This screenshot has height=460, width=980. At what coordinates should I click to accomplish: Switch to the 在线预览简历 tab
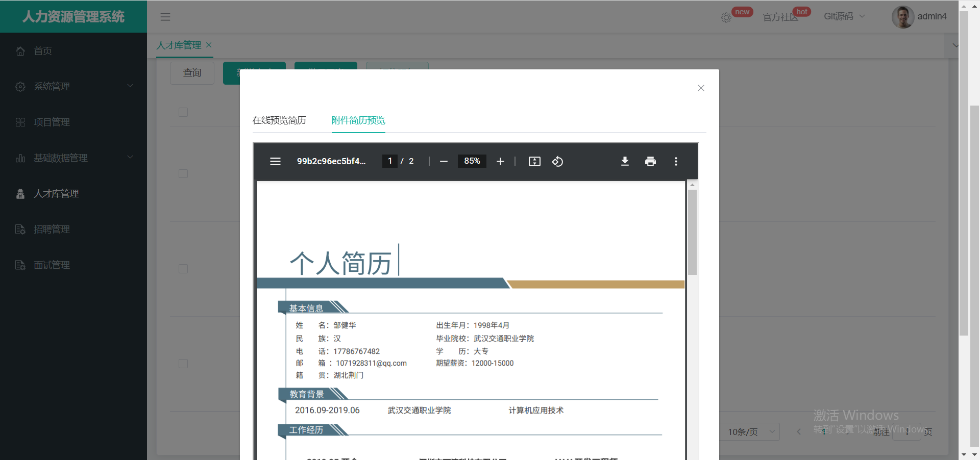click(279, 120)
